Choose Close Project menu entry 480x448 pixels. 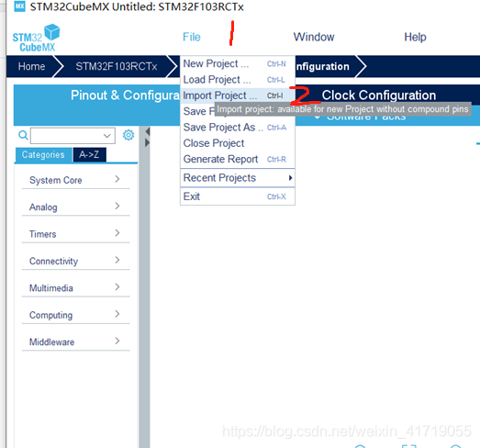[x=238, y=143]
